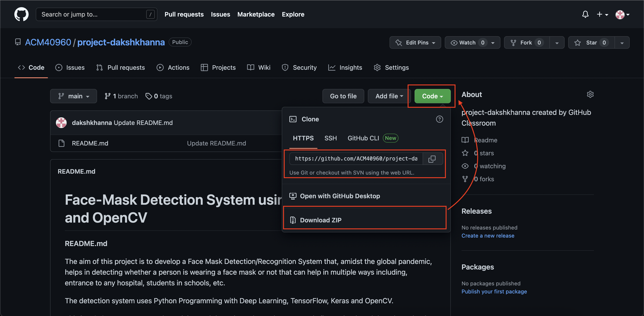Open repository Settings tab

pyautogui.click(x=391, y=67)
